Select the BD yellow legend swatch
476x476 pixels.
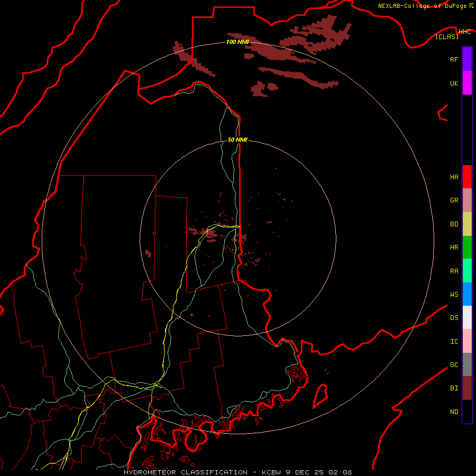[467, 224]
